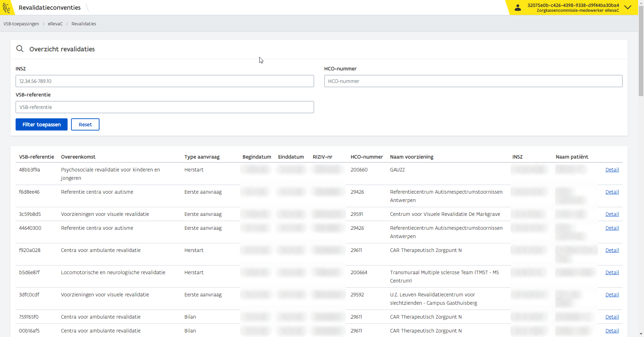Click HCO-nummer 200660 cell

coord(359,170)
